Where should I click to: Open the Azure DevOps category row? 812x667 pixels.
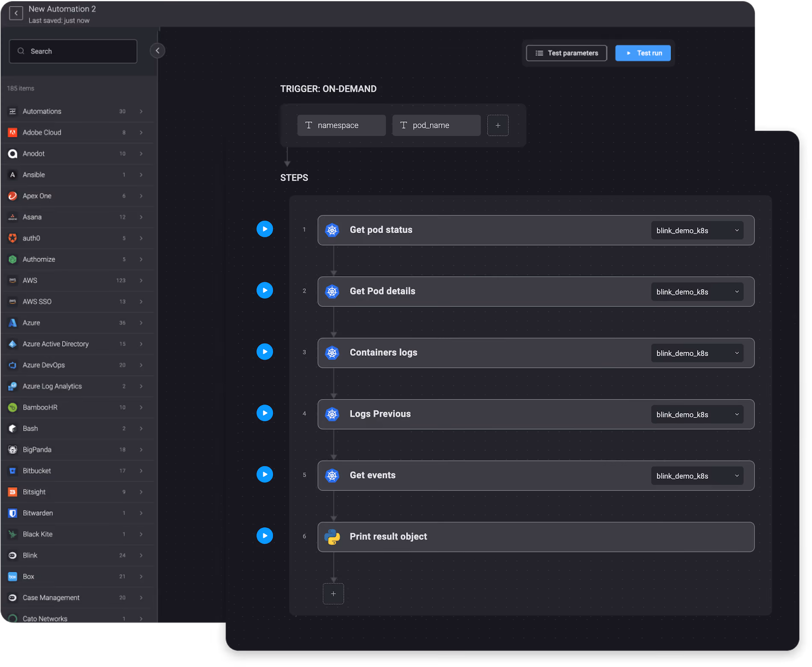(x=77, y=365)
